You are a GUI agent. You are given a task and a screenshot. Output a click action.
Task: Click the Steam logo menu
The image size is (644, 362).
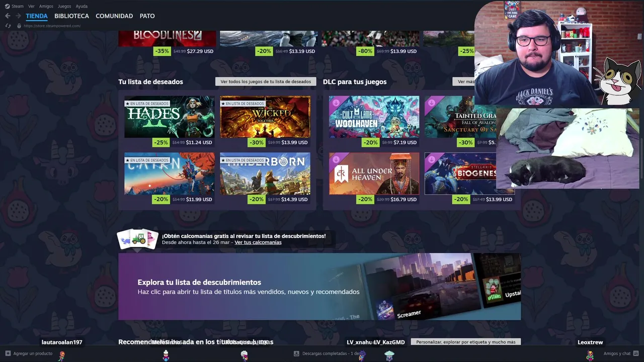pos(14,6)
